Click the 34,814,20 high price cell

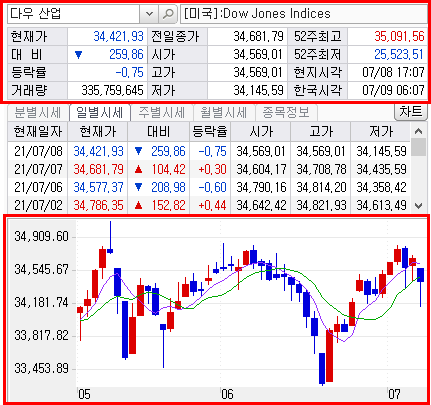click(x=321, y=187)
